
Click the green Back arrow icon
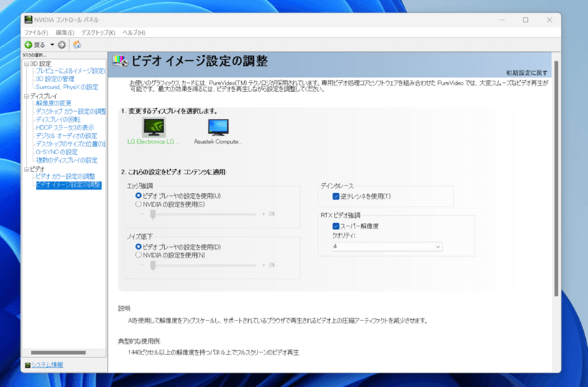coord(28,45)
